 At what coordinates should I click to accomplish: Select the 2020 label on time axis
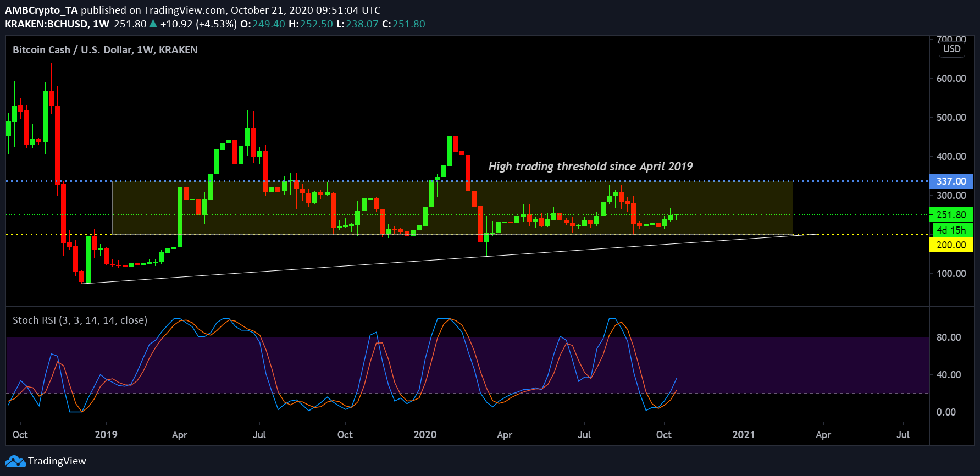tap(425, 435)
